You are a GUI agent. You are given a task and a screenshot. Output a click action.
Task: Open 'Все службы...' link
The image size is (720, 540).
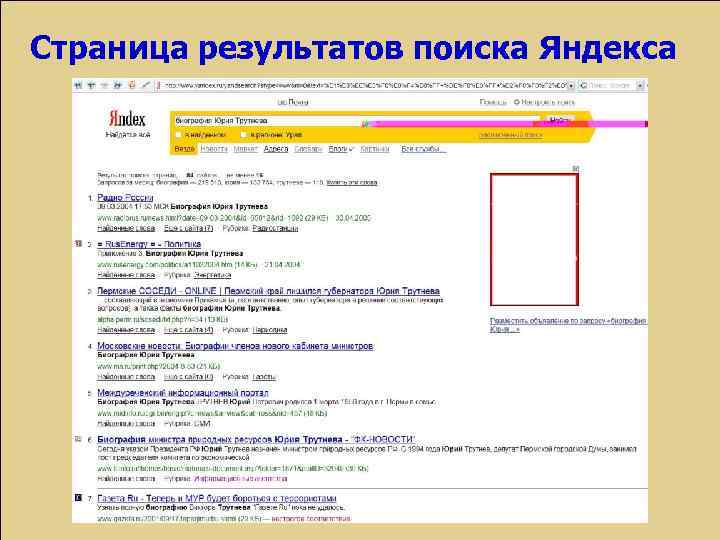pos(423,149)
